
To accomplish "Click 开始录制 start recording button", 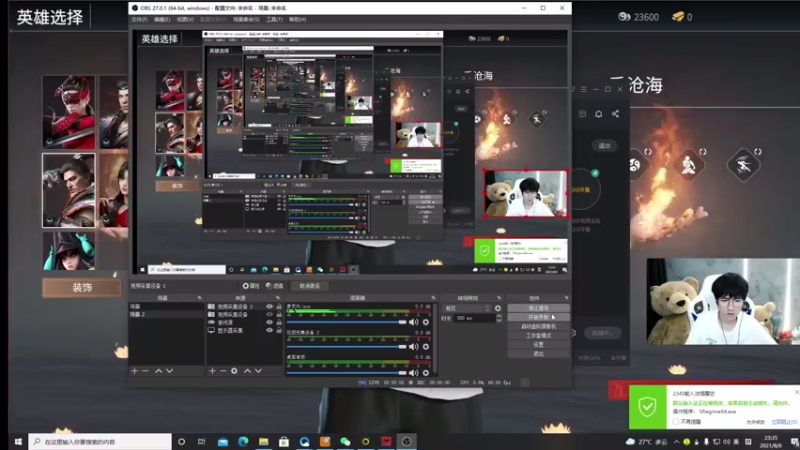I will point(538,317).
